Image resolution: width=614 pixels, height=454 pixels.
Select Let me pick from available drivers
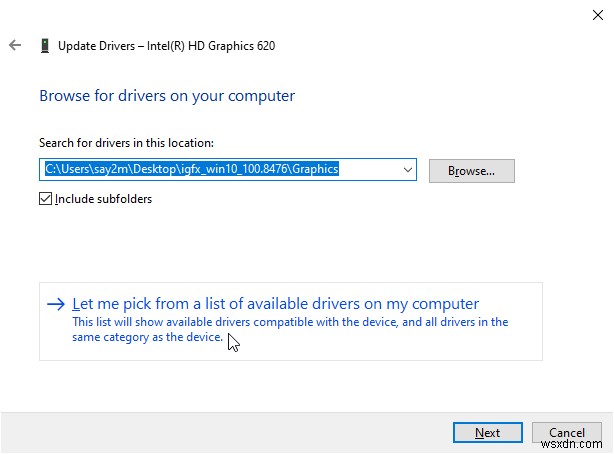click(275, 304)
